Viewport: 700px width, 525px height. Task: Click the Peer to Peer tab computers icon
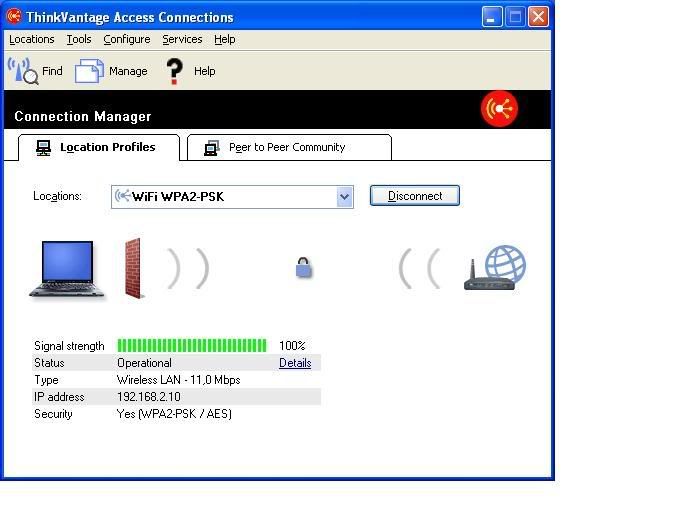point(212,148)
